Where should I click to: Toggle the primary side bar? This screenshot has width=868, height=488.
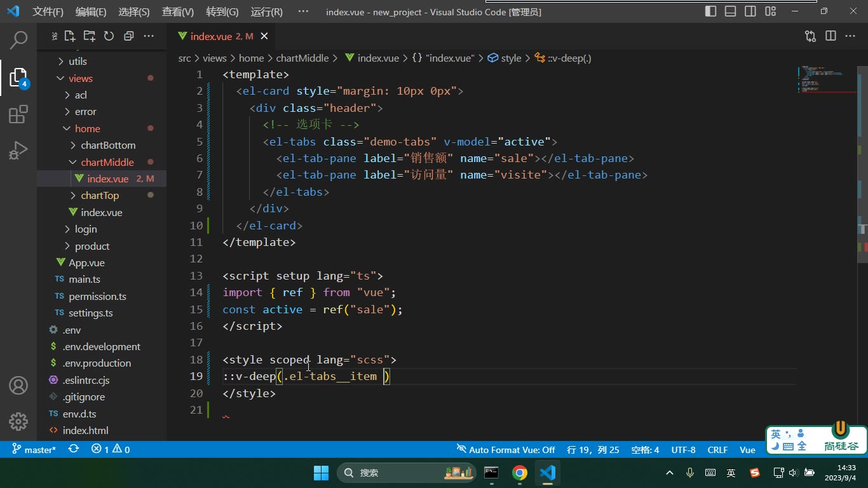tap(711, 11)
